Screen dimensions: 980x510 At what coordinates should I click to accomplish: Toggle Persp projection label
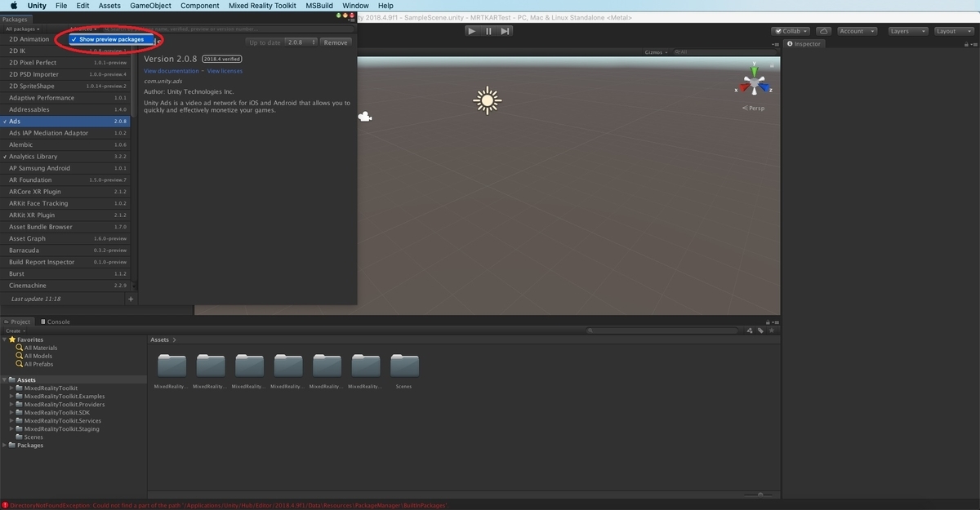tap(755, 108)
